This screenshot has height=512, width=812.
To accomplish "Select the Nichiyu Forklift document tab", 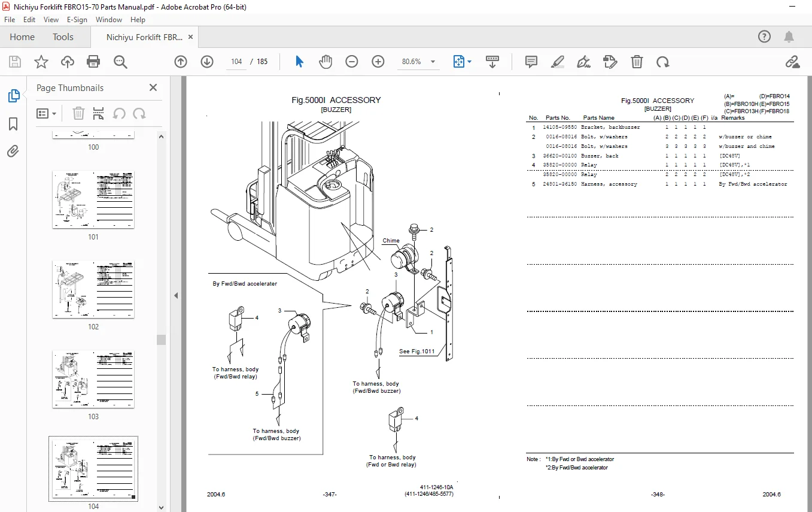I will point(144,37).
